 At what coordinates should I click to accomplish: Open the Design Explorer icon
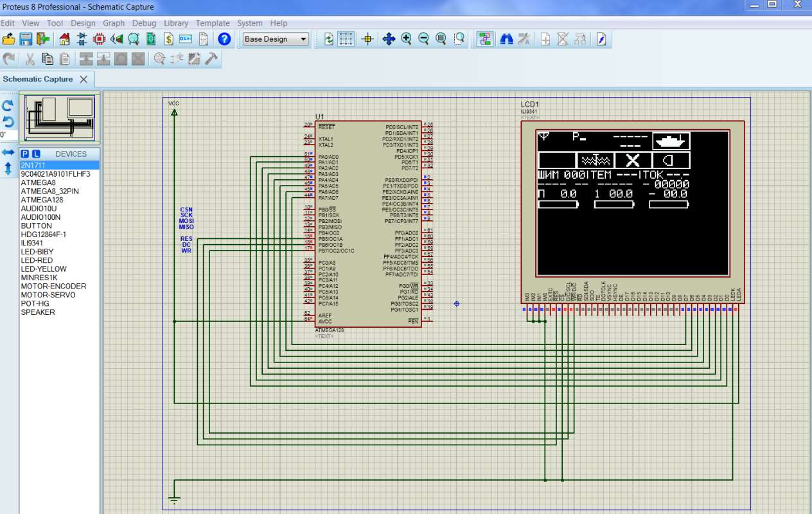pos(151,39)
